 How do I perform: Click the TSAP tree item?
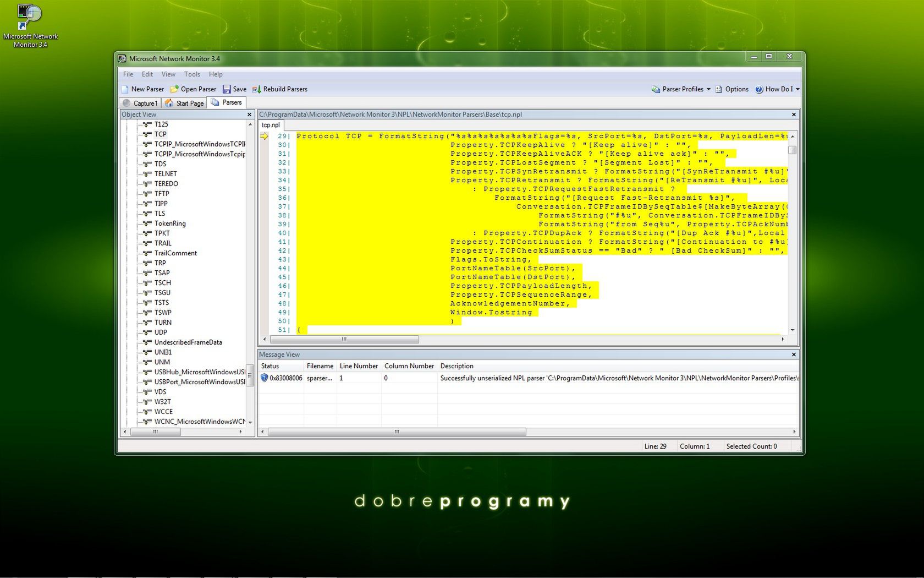tap(162, 273)
